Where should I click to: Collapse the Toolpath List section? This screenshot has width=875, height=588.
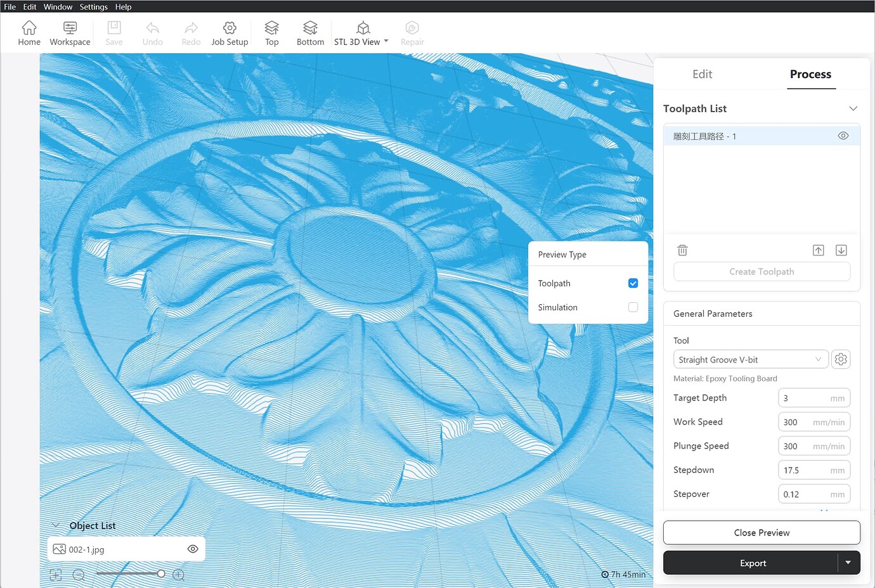coord(853,108)
